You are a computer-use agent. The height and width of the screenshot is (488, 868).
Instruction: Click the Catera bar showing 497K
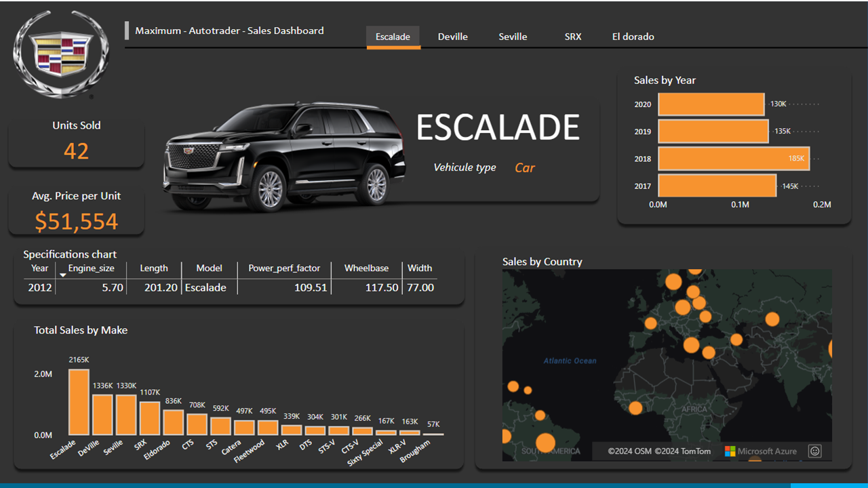[x=244, y=427]
